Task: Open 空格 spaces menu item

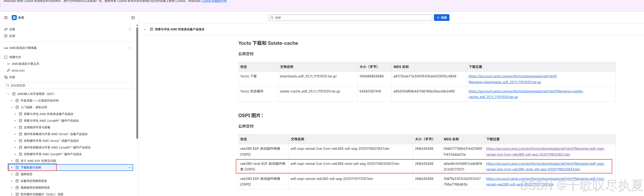Action: coord(12,29)
